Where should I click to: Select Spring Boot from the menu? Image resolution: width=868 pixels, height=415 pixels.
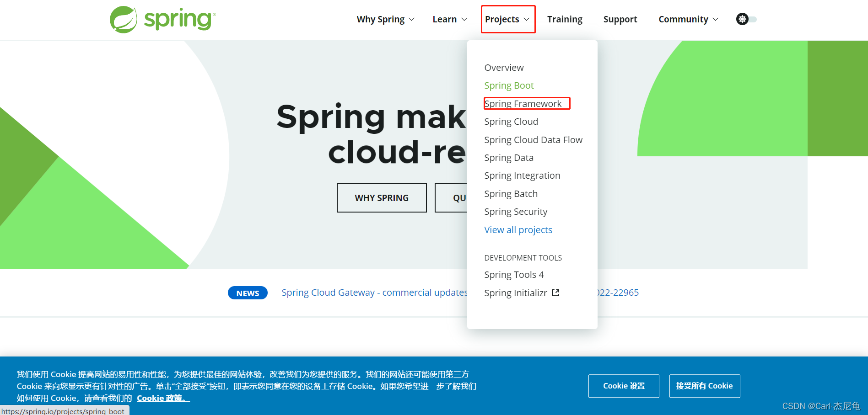[x=509, y=85]
